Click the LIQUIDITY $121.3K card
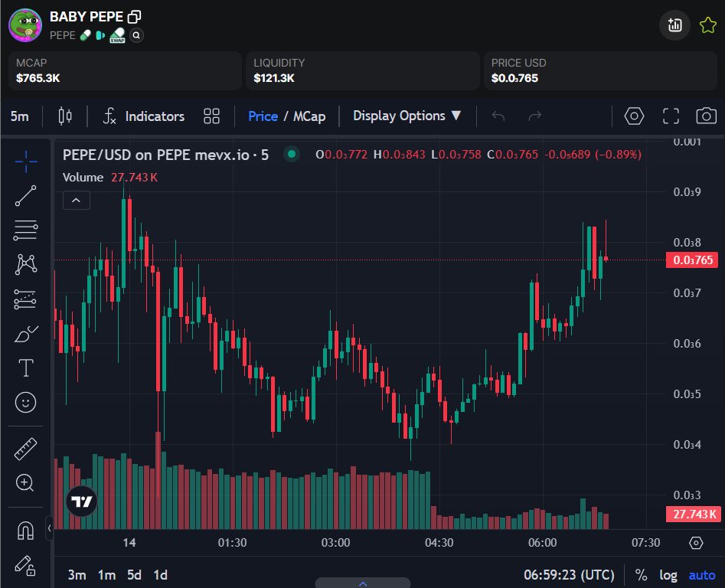 [363, 70]
